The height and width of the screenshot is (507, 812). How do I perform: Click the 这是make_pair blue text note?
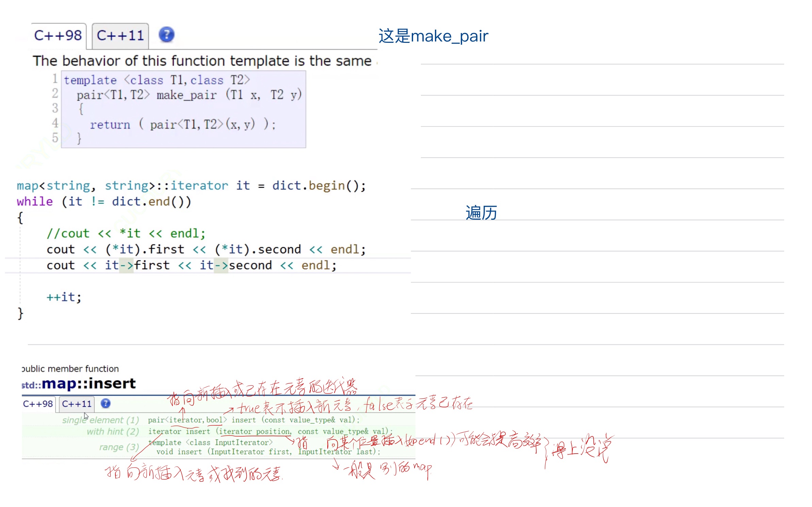point(433,36)
